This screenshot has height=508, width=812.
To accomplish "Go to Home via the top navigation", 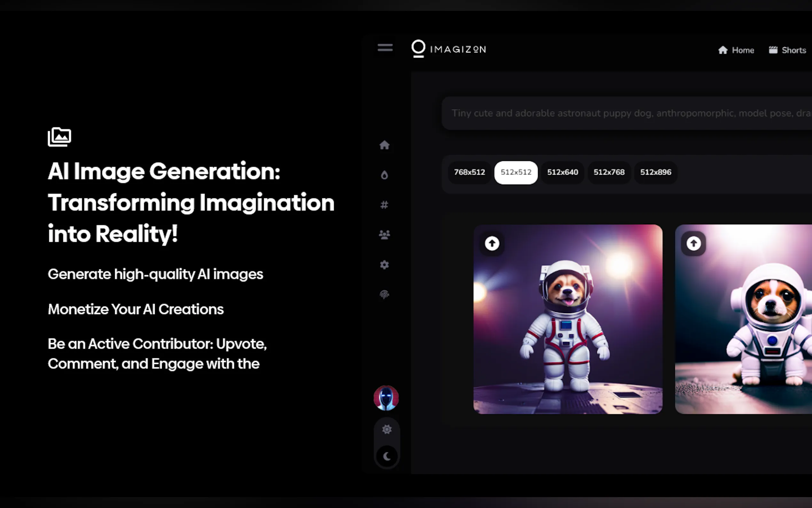I will point(737,50).
